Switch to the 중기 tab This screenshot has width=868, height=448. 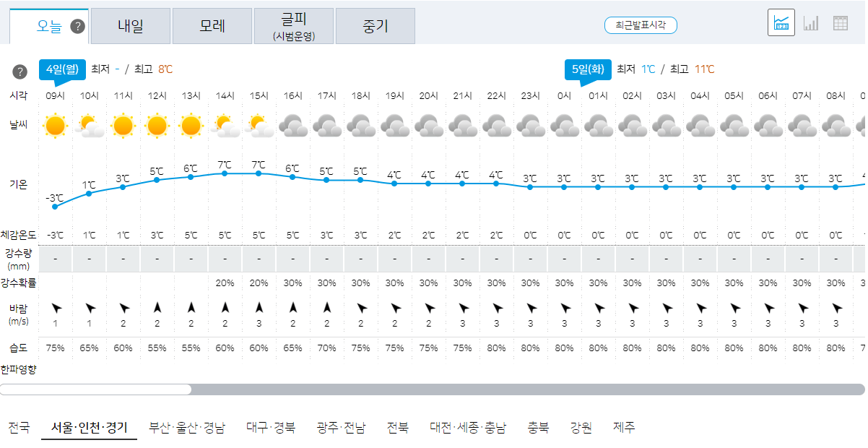tap(376, 25)
